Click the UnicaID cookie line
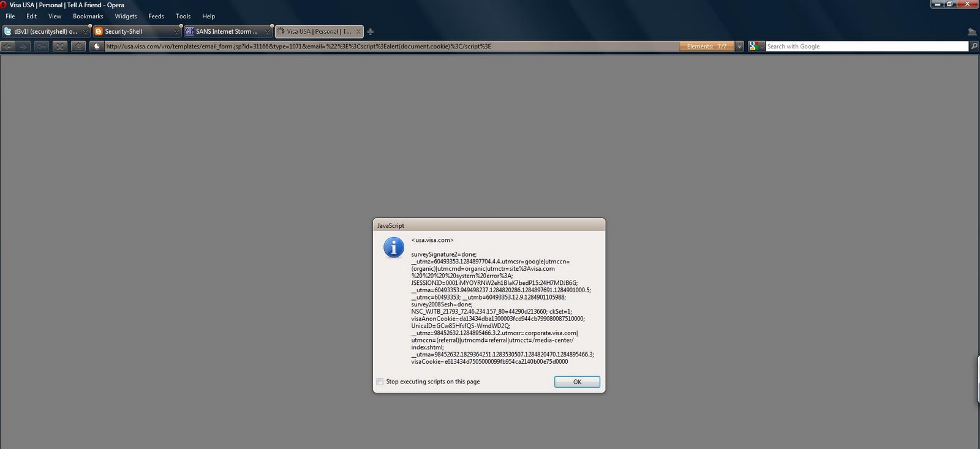This screenshot has height=449, width=980. pos(461,326)
